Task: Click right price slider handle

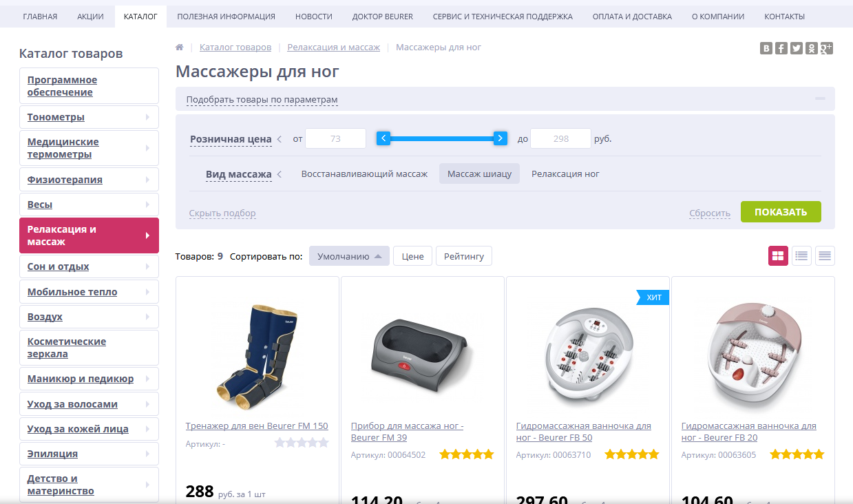Action: tap(501, 138)
